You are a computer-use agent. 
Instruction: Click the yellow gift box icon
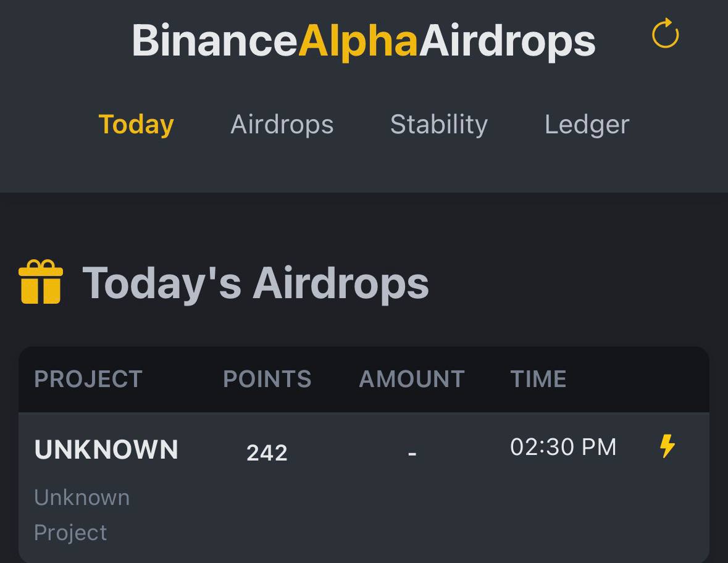41,282
